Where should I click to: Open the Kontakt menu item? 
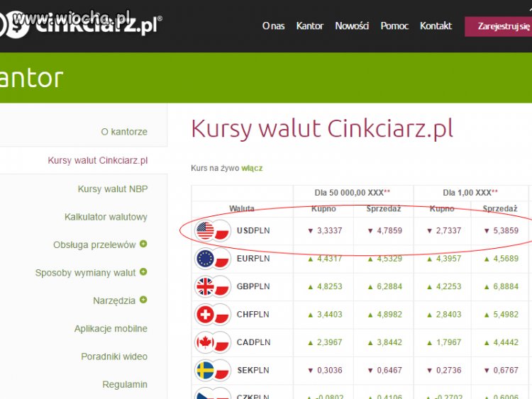tap(436, 26)
